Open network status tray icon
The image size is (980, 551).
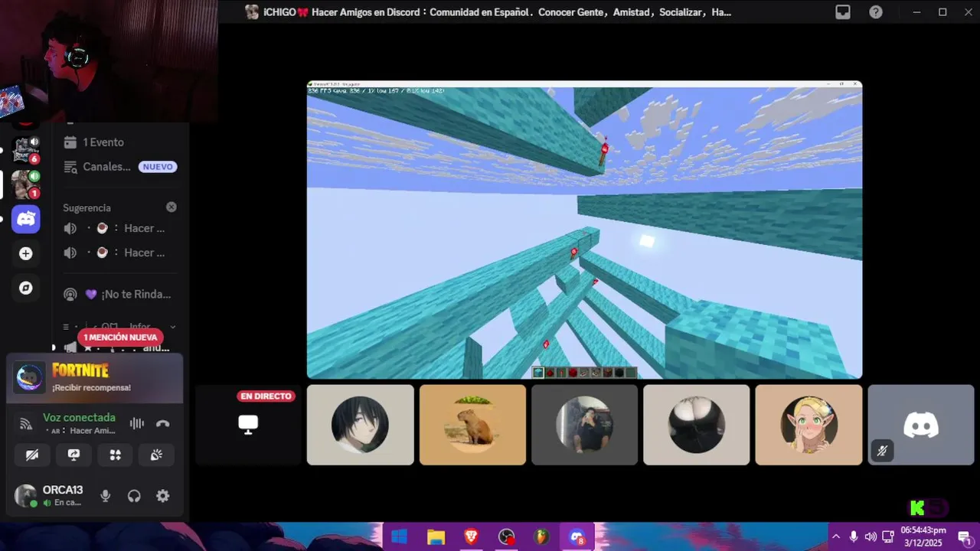tap(888, 537)
